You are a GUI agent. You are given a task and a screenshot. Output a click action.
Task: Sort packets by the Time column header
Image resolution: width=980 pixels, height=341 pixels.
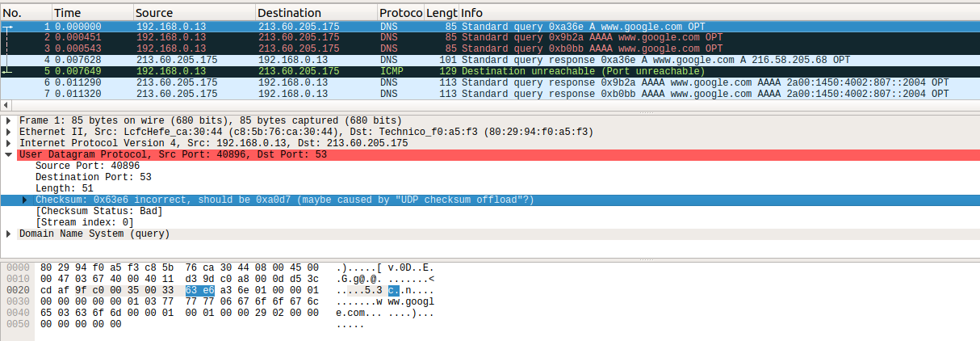point(92,13)
